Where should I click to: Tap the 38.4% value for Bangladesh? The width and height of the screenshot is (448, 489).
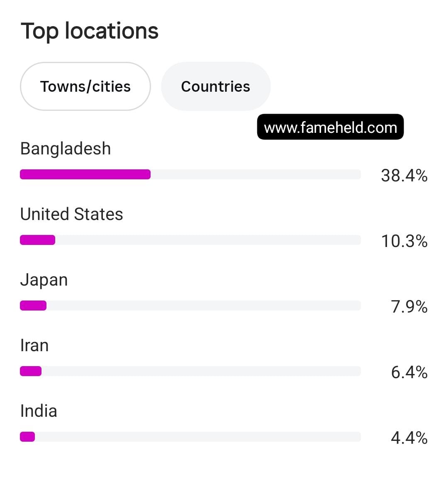pyautogui.click(x=404, y=175)
